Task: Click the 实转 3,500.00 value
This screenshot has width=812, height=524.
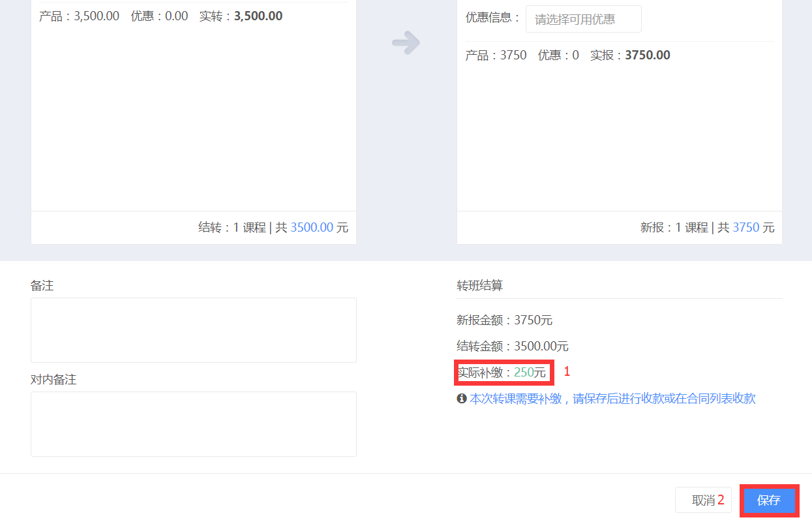Action: pyautogui.click(x=258, y=16)
